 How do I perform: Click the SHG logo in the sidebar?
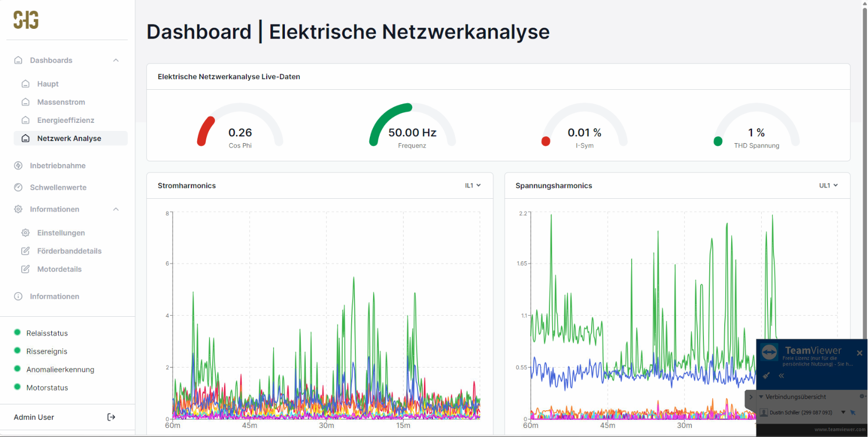pyautogui.click(x=26, y=20)
